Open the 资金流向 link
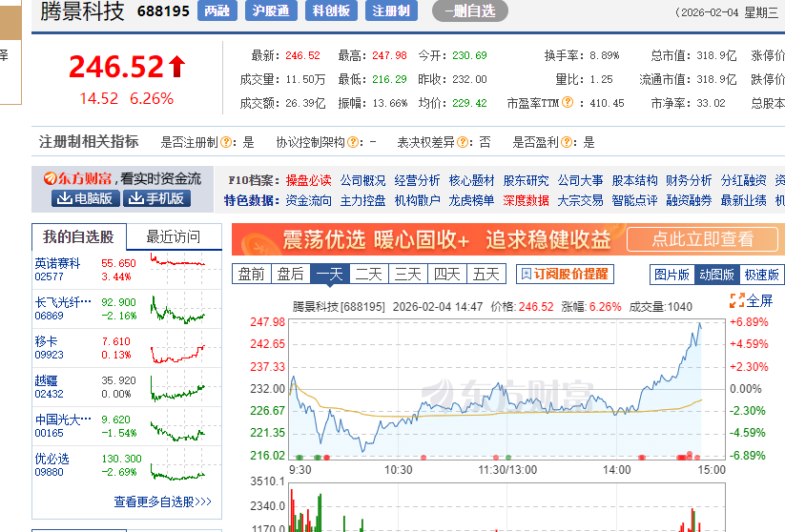This screenshot has width=785, height=532. (308, 200)
